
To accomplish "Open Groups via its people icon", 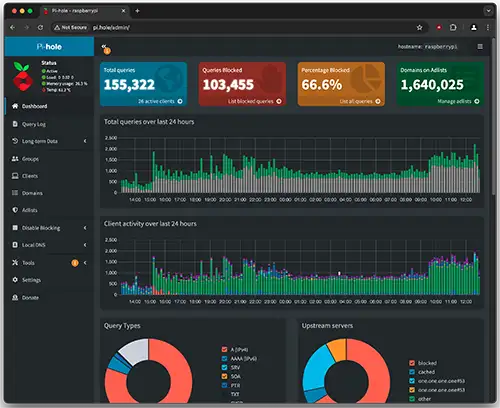I will 15,159.
